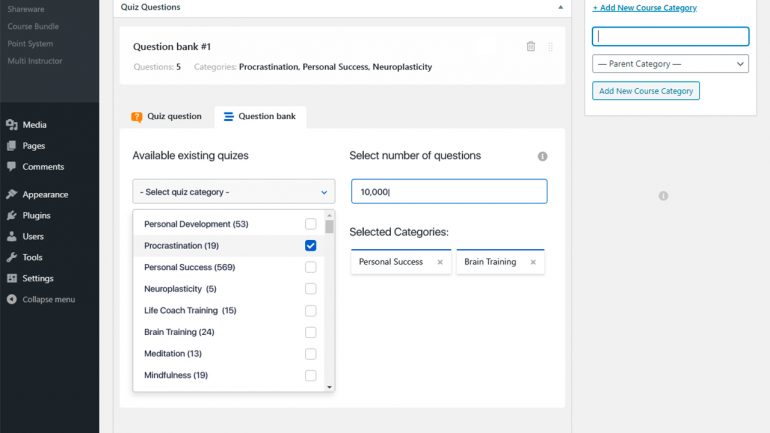This screenshot has height=433, width=770.
Task: Click the category list scrollbar down arrow
Action: [330, 387]
